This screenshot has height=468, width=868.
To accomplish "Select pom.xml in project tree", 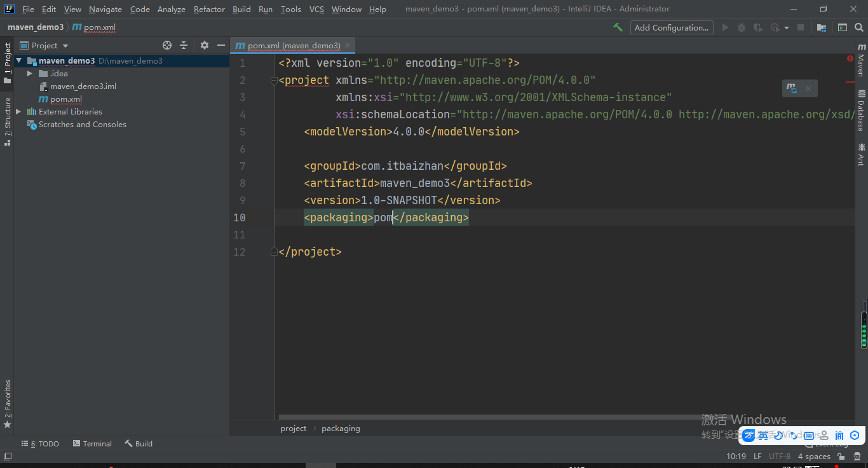I will coord(66,99).
